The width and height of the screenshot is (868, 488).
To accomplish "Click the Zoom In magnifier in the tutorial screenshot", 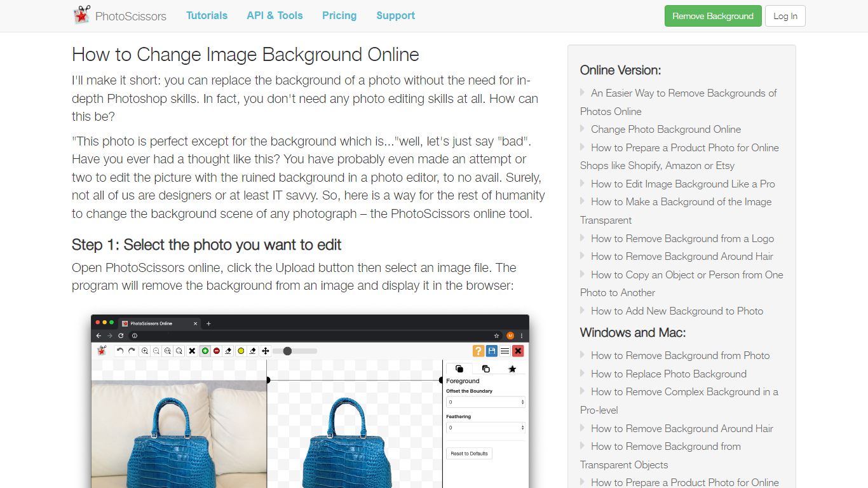I will coord(145,351).
